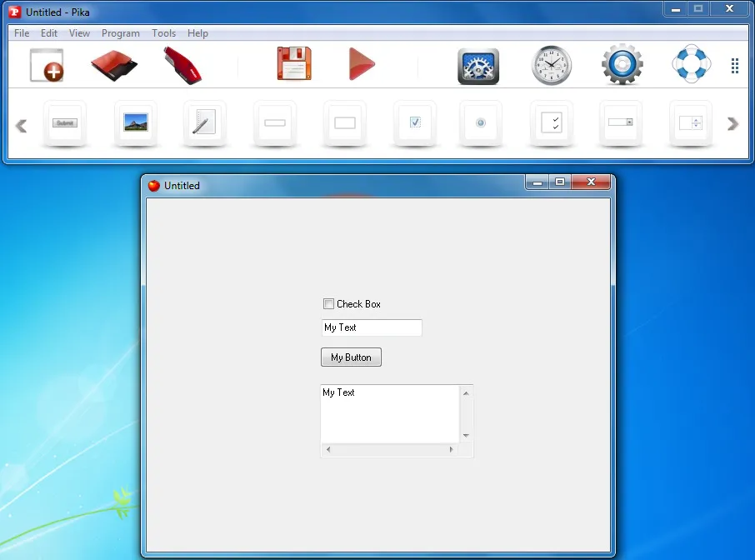This screenshot has width=755, height=560.
Task: Toggle the Check Box in the Untitled form
Action: [328, 304]
